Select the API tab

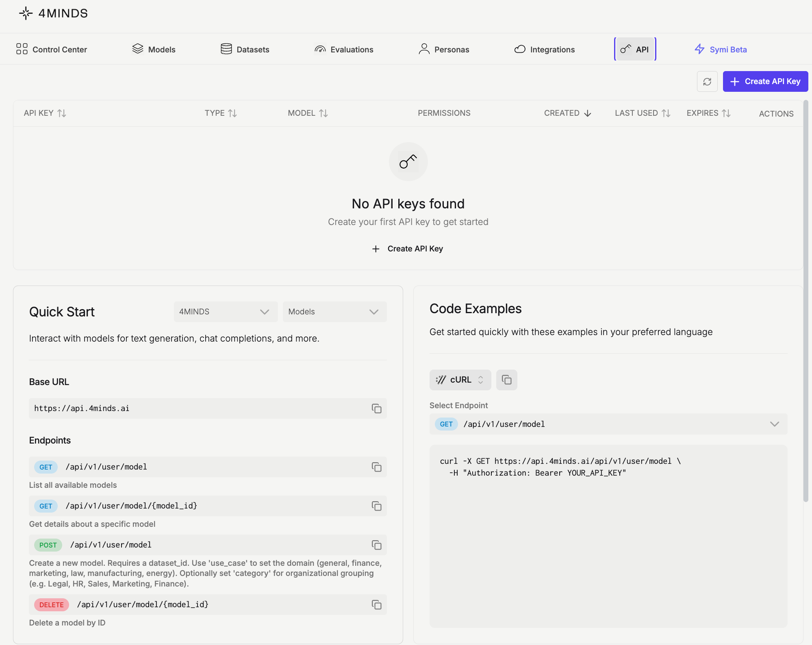pyautogui.click(x=635, y=49)
